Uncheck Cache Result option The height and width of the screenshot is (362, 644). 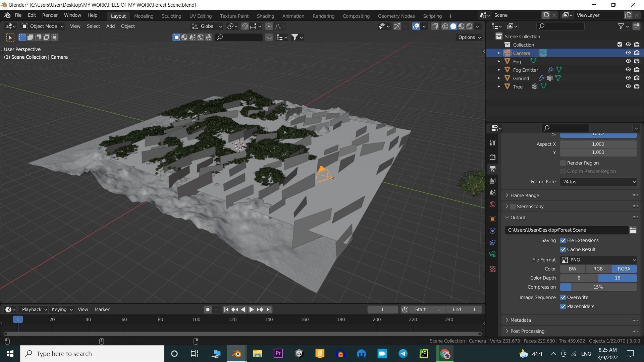[563, 249]
